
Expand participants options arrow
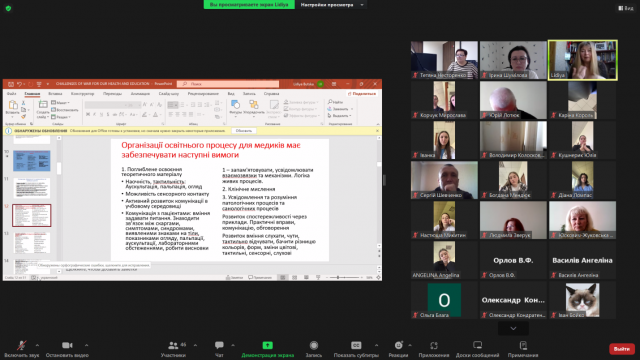click(x=195, y=345)
